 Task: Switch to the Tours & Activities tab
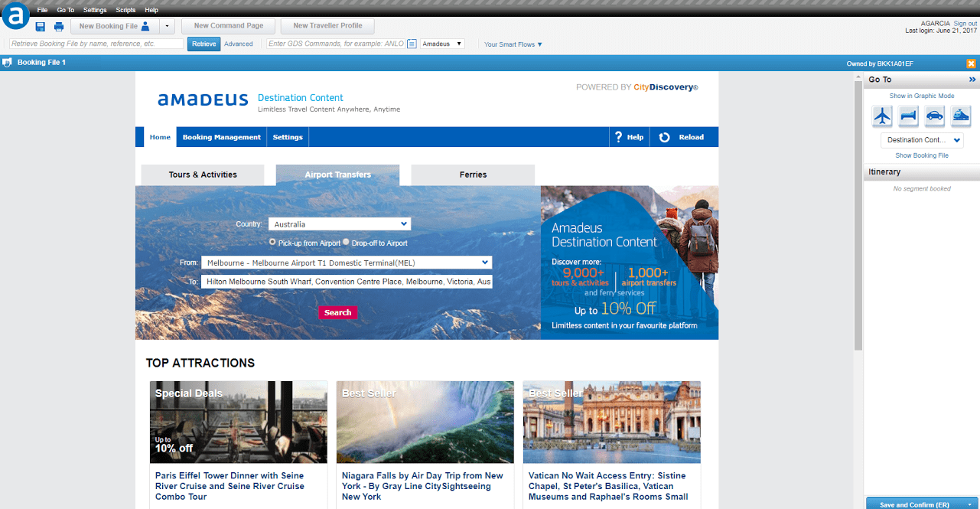(203, 175)
